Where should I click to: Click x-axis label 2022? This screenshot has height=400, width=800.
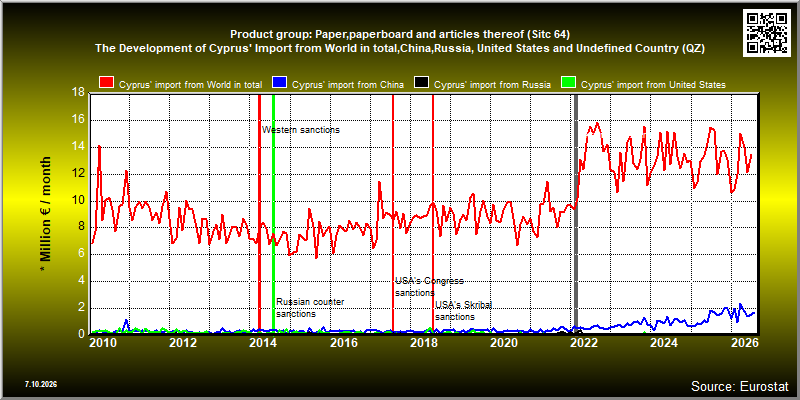tap(584, 342)
